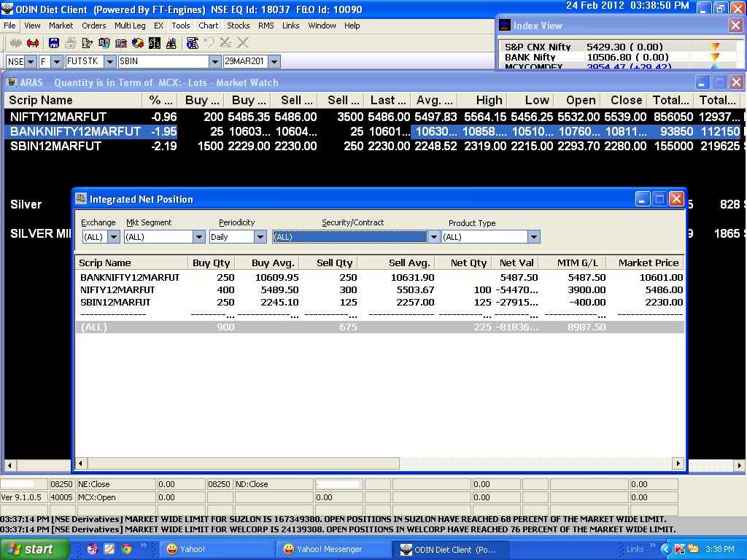747x560 pixels.
Task: Open the Multi Leg menu
Action: [130, 26]
